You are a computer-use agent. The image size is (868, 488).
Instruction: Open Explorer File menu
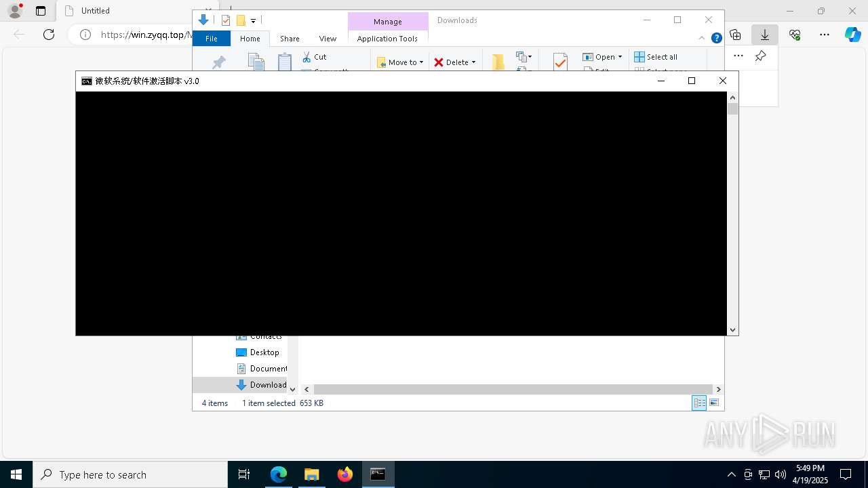(x=212, y=39)
